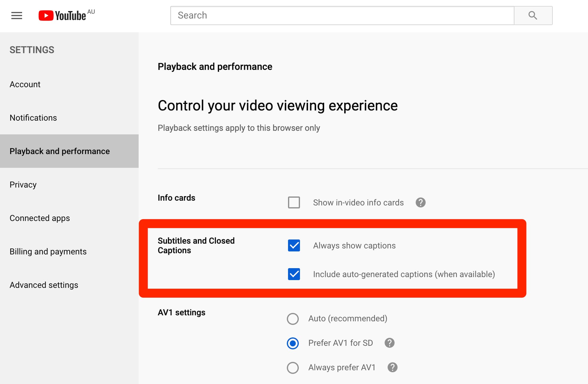Viewport: 588px width, 384px height.
Task: Select Auto (recommended) AV1 option
Action: point(293,319)
